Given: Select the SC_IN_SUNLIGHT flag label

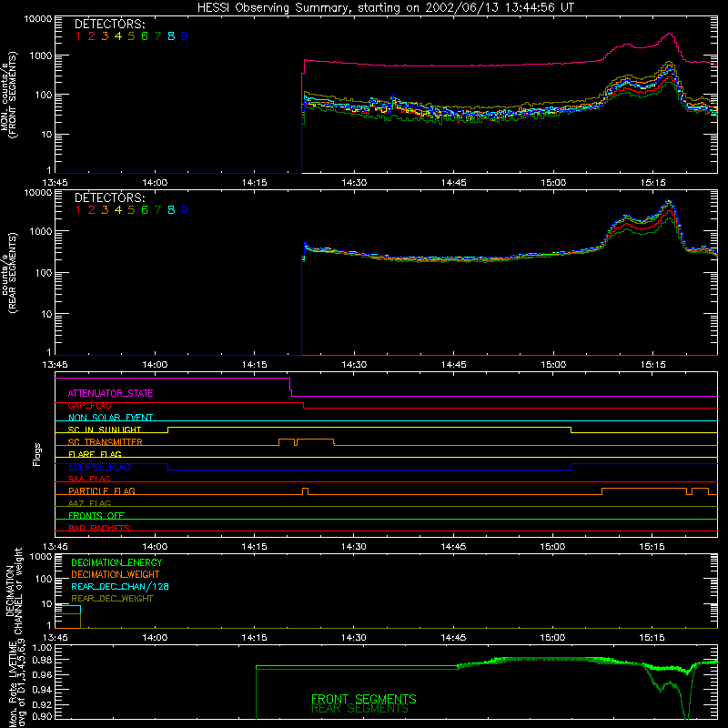Looking at the screenshot, I should tap(105, 430).
